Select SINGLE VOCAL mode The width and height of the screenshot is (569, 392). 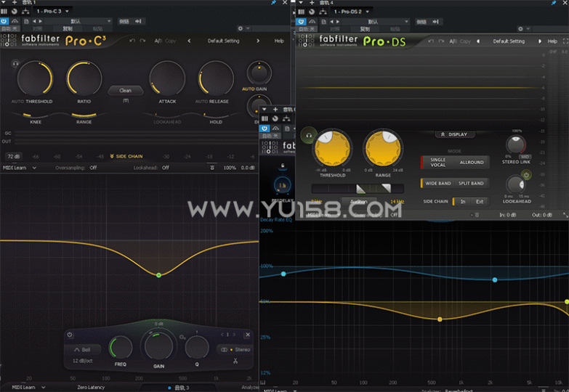pyautogui.click(x=437, y=162)
